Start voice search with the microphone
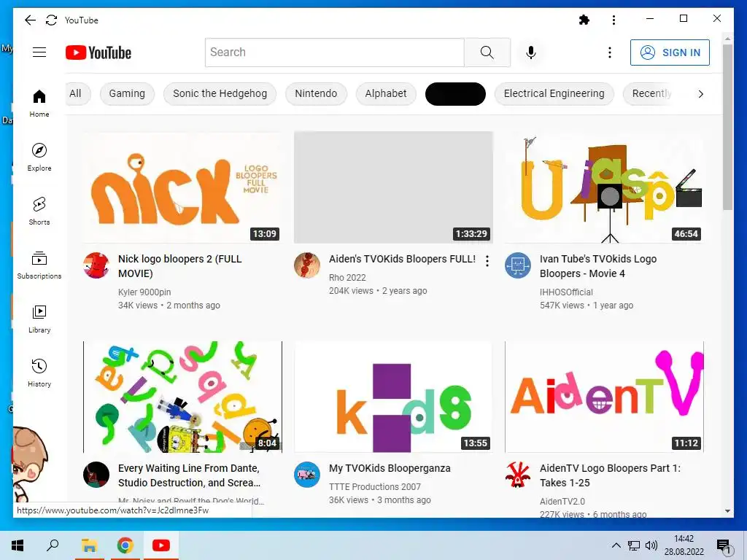Image resolution: width=747 pixels, height=560 pixels. coord(531,52)
